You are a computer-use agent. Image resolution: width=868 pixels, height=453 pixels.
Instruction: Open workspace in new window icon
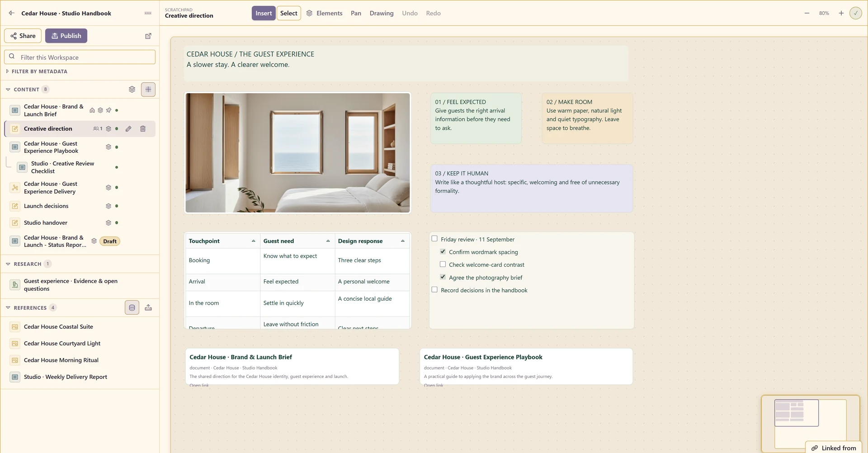[148, 36]
